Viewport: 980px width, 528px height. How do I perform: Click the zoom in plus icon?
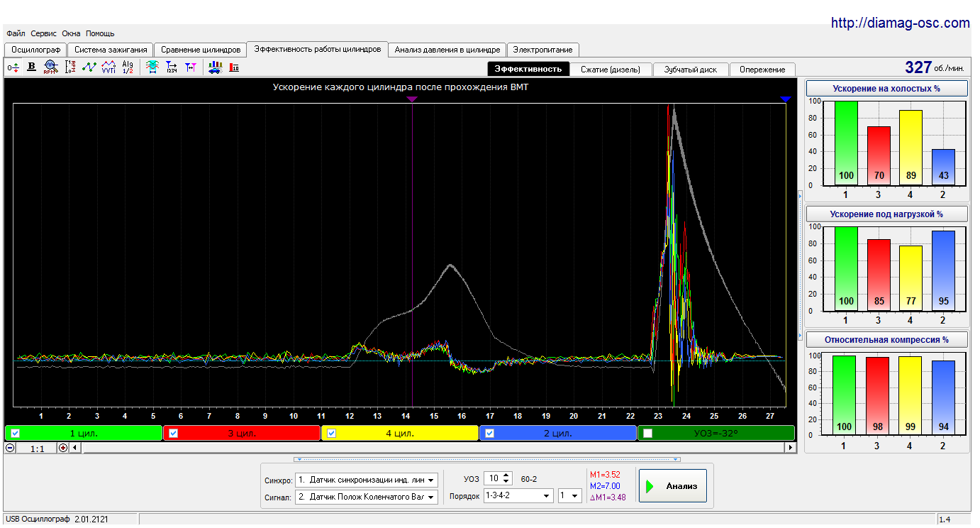click(63, 448)
